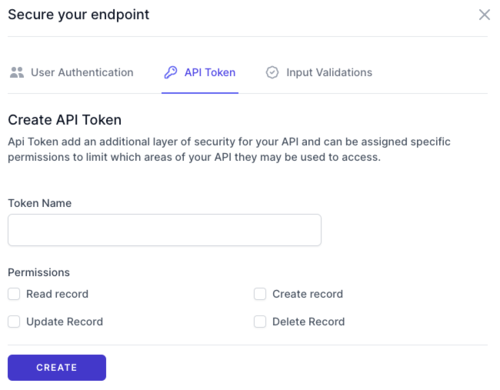
Task: Focus the Token Name input field
Action: pos(165,230)
